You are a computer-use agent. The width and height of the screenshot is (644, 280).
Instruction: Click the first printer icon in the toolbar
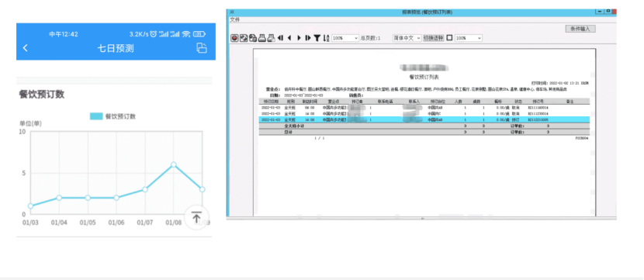click(261, 38)
